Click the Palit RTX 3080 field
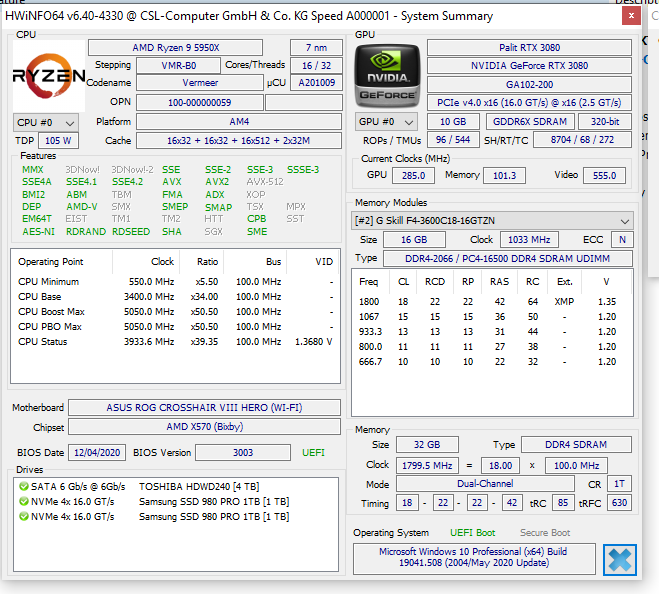This screenshot has height=594, width=659. 529,48
